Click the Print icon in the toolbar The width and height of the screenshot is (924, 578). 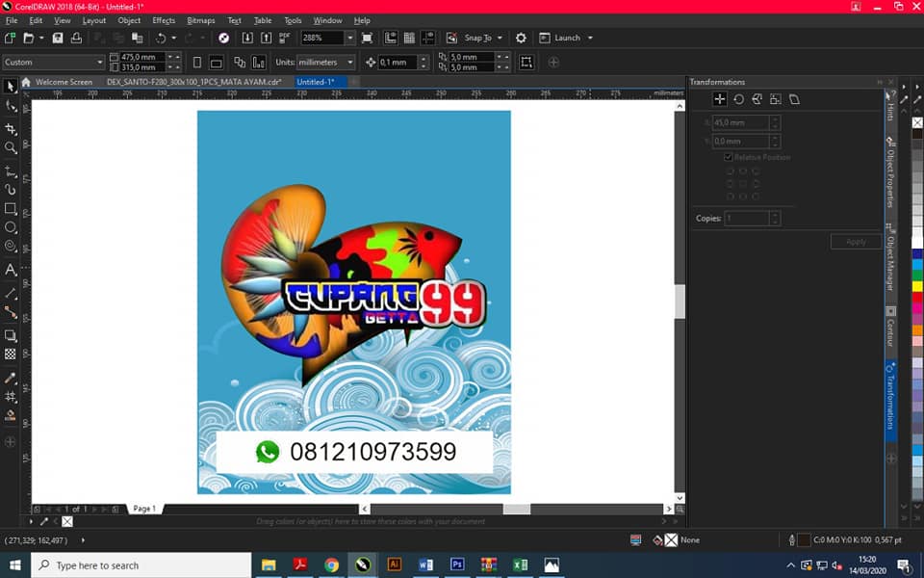(x=76, y=38)
